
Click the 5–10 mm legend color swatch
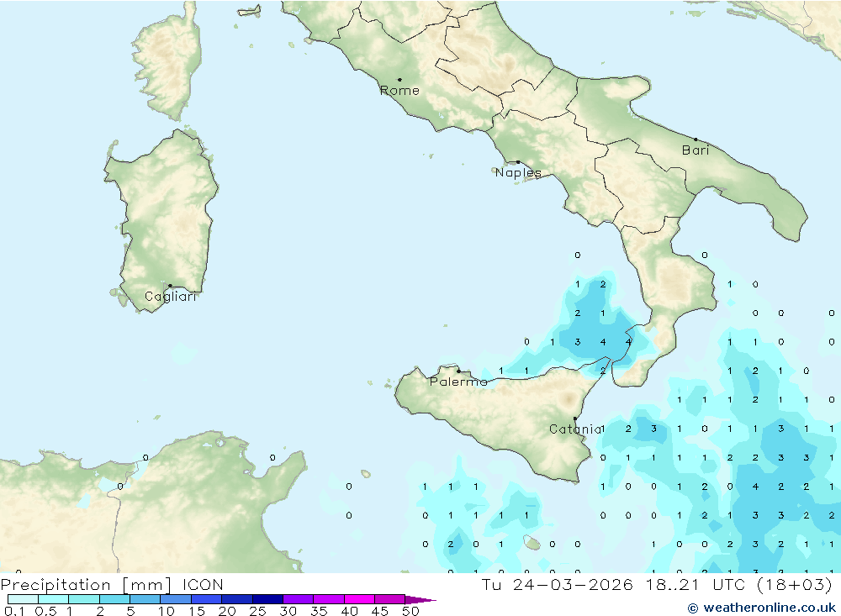pos(145,599)
